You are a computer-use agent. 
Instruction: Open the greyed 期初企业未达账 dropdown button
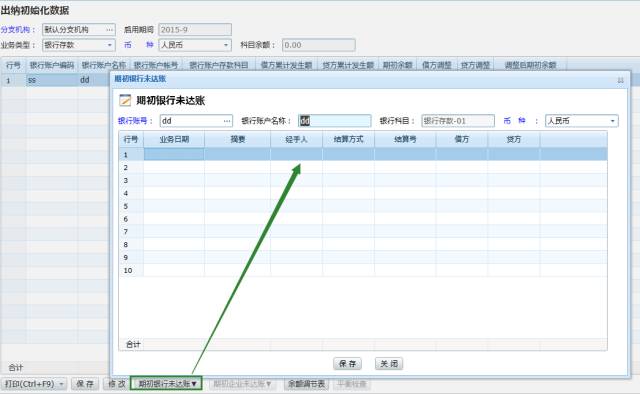click(x=242, y=384)
